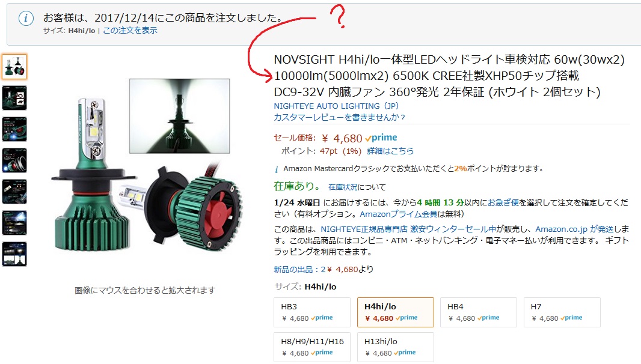Choose the H8/H9/H11/H16 size option
Viewport: 641px width, 364px height.
pos(312,347)
